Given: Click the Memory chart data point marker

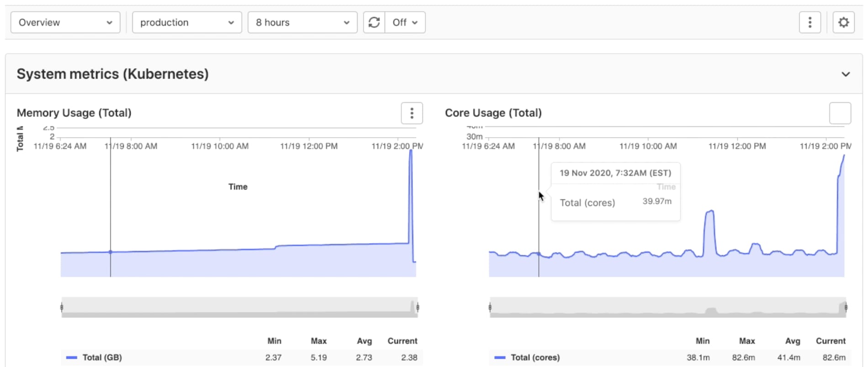Looking at the screenshot, I should (x=111, y=252).
